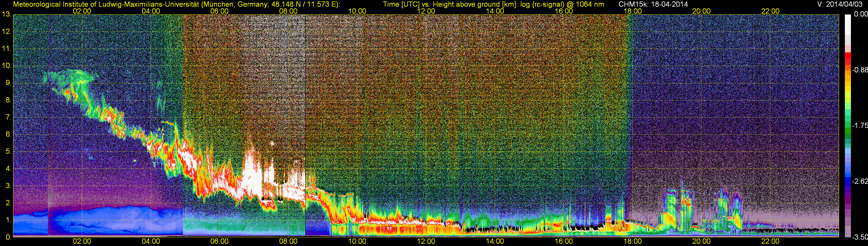Click the 02:00 label on the bottom time axis
This screenshot has width=868, height=246.
coord(82,241)
